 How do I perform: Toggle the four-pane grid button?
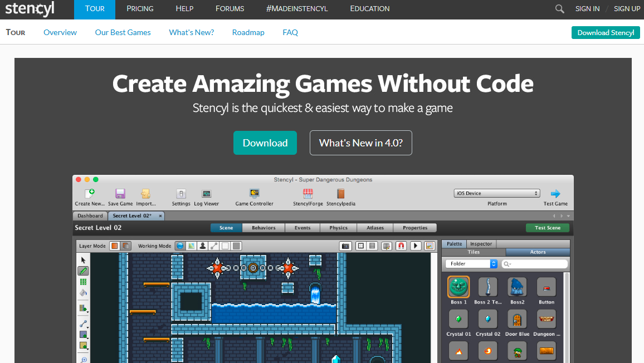click(x=360, y=246)
